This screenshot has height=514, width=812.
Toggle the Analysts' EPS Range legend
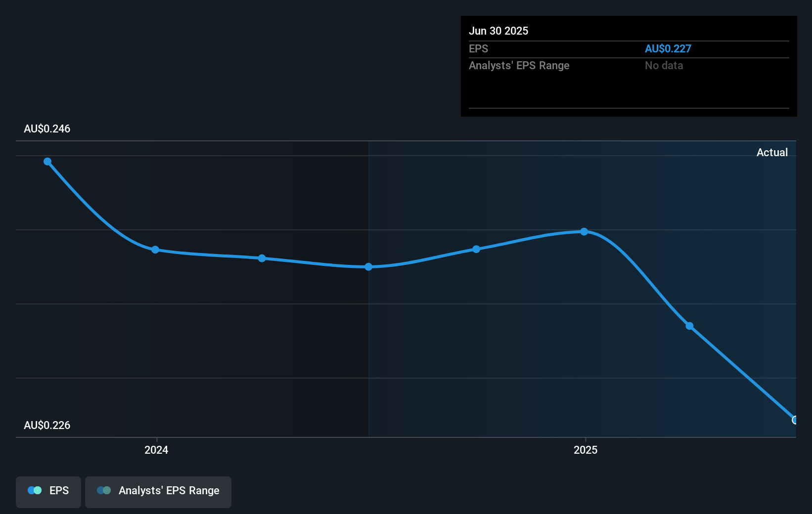158,492
